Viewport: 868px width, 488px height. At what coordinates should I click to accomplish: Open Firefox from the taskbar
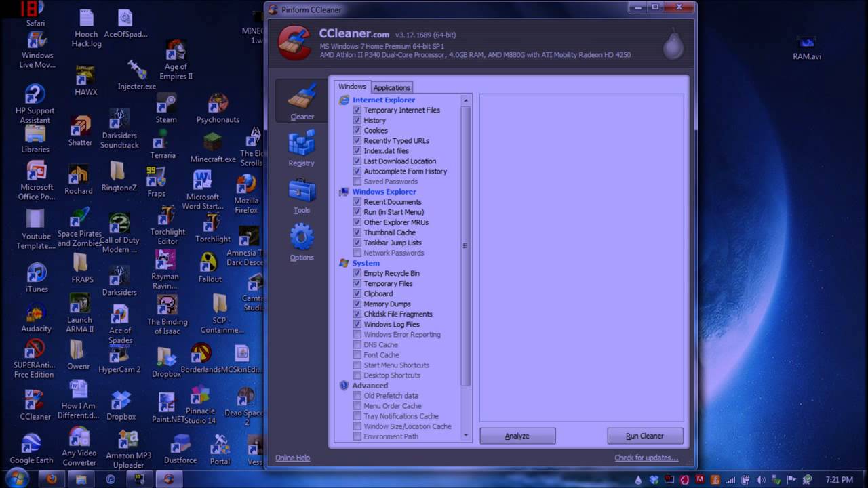[x=51, y=479]
